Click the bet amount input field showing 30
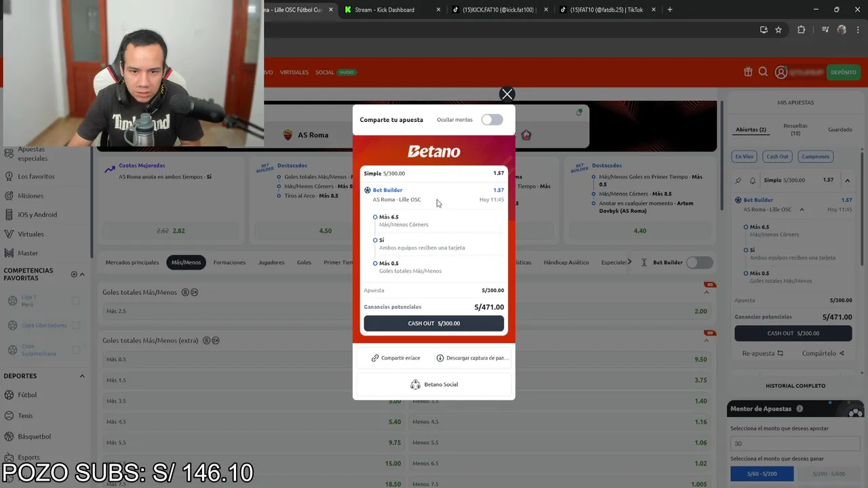Image resolution: width=868 pixels, height=488 pixels. 795,443
